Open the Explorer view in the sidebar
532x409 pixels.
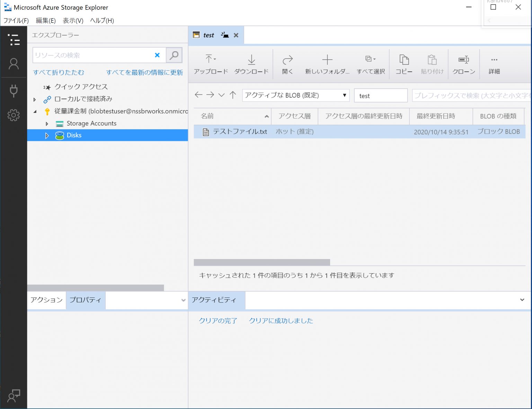pyautogui.click(x=14, y=39)
